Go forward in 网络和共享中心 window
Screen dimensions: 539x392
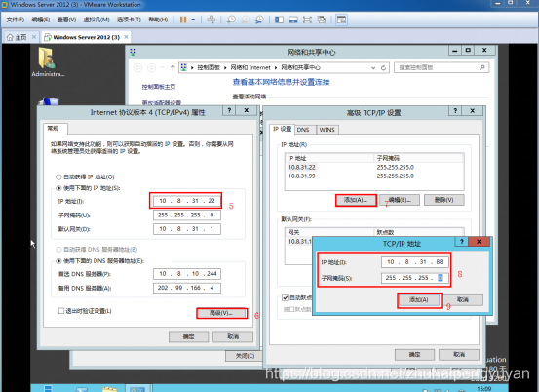[151, 67]
